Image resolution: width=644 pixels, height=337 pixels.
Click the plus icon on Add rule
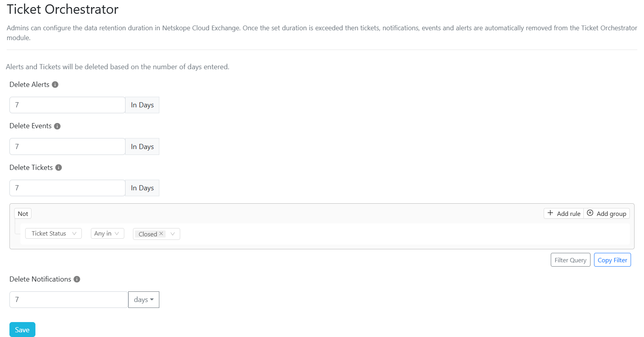550,213
